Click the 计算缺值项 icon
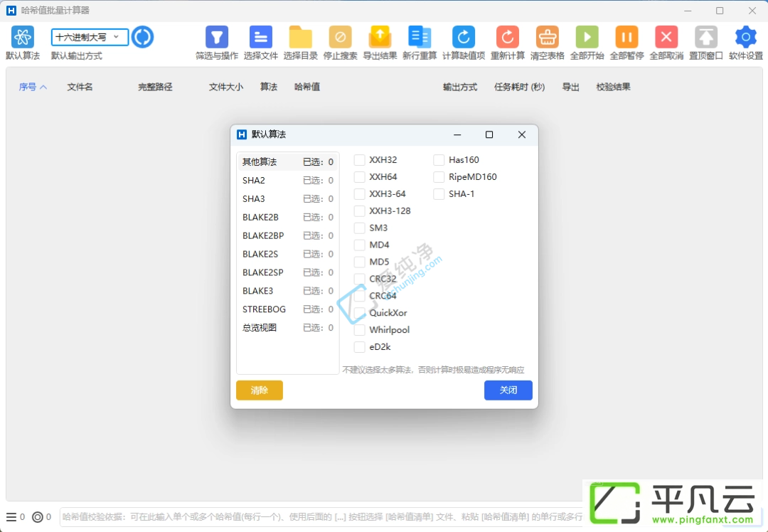Screen dimensions: 768x532 tap(464, 37)
